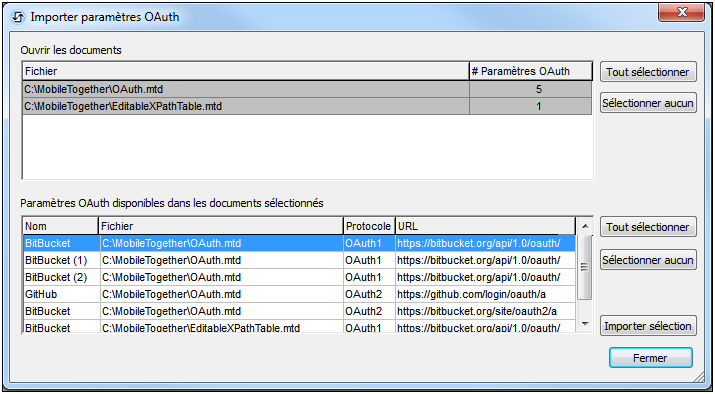This screenshot has width=715, height=394.
Task: Clear parameter selection with lower Sélectionner aucun
Action: point(648,260)
